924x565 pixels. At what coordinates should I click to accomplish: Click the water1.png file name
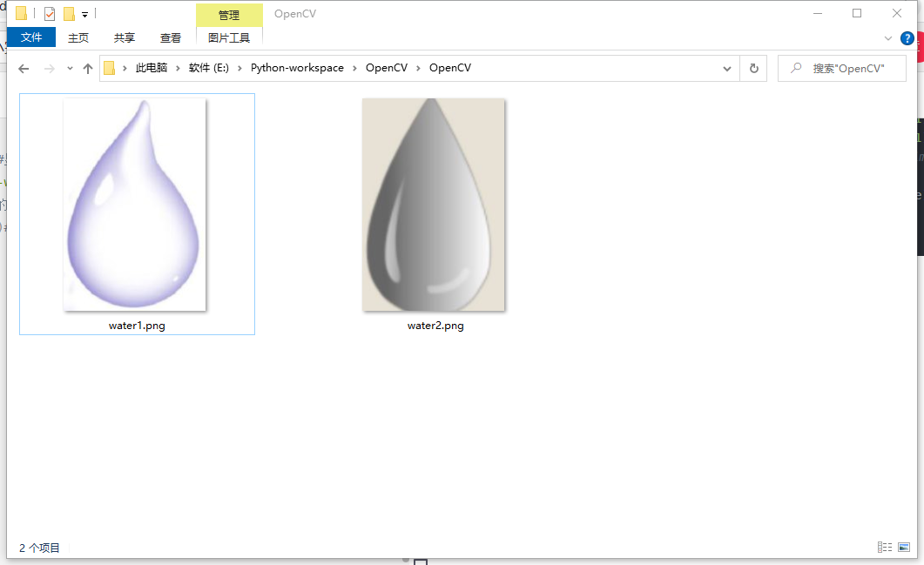click(x=137, y=326)
